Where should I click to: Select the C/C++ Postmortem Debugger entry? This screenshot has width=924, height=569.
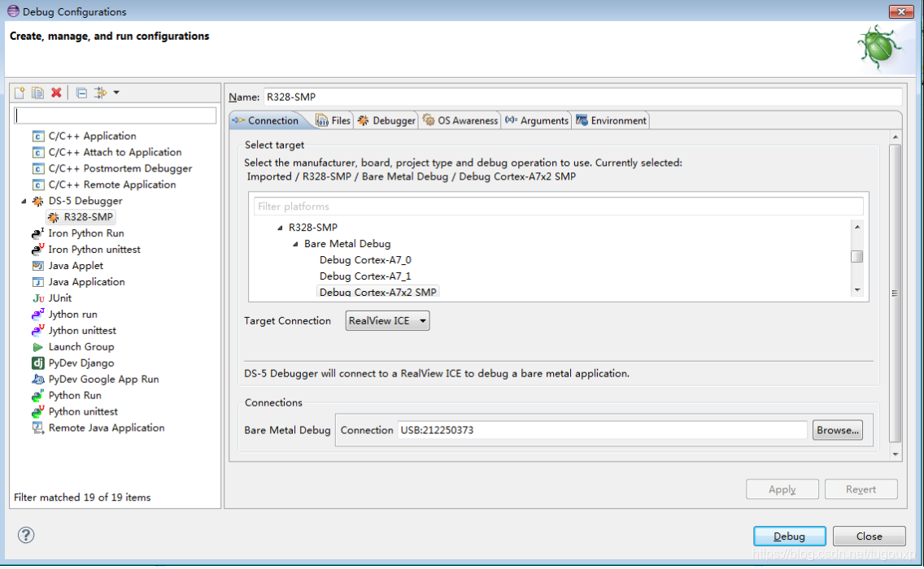pos(120,168)
